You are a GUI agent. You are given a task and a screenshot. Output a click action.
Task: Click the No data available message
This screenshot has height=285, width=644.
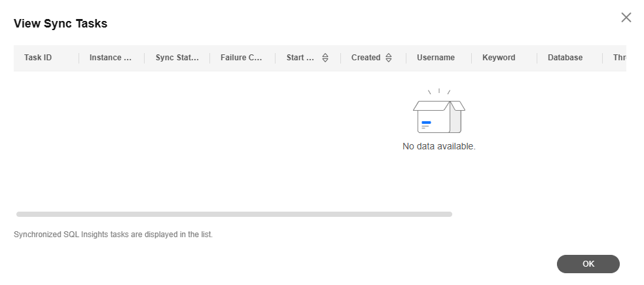[x=438, y=146]
